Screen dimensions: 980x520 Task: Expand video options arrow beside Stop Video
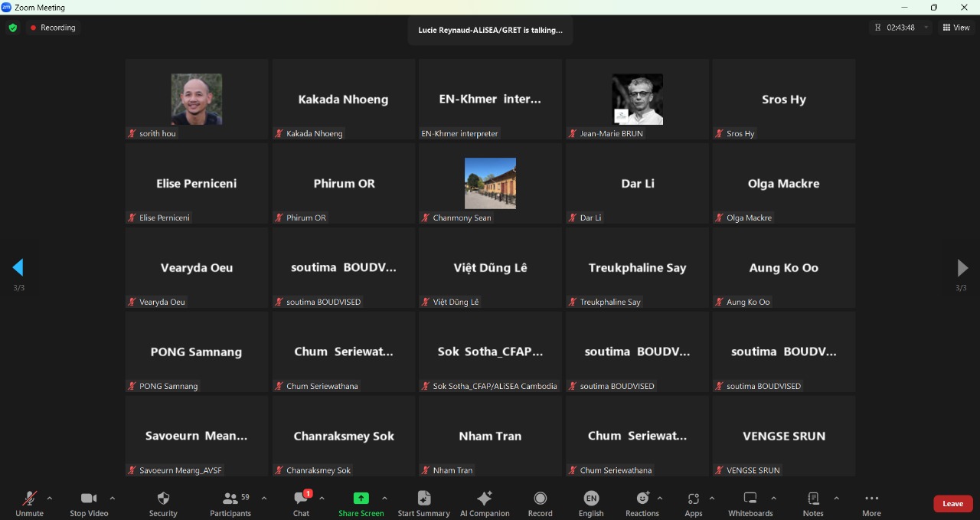click(x=113, y=498)
